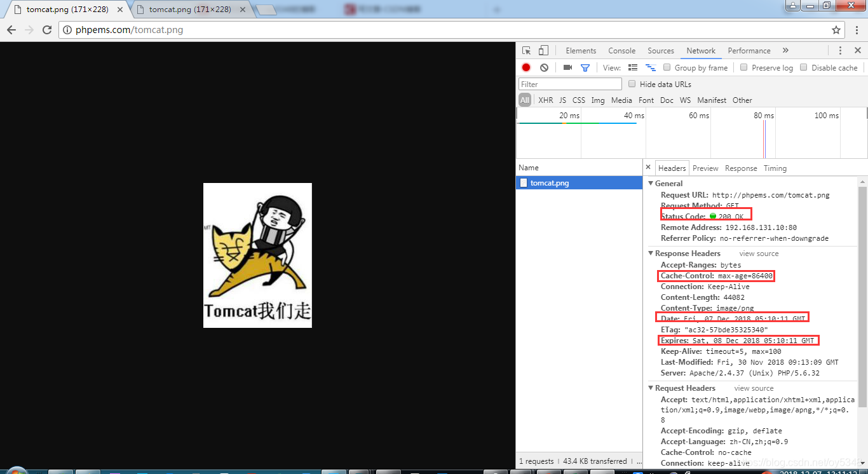This screenshot has width=868, height=474.
Task: Filter requests by CSS
Action: (x=579, y=100)
